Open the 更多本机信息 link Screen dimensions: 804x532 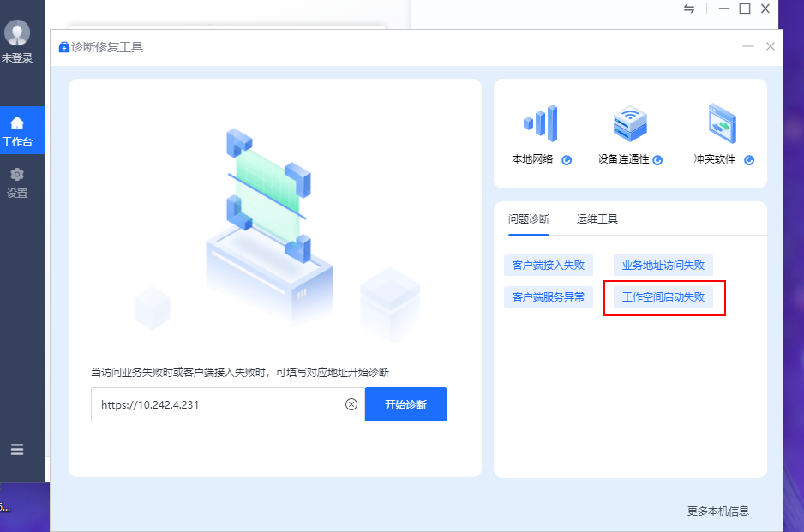coord(717,511)
